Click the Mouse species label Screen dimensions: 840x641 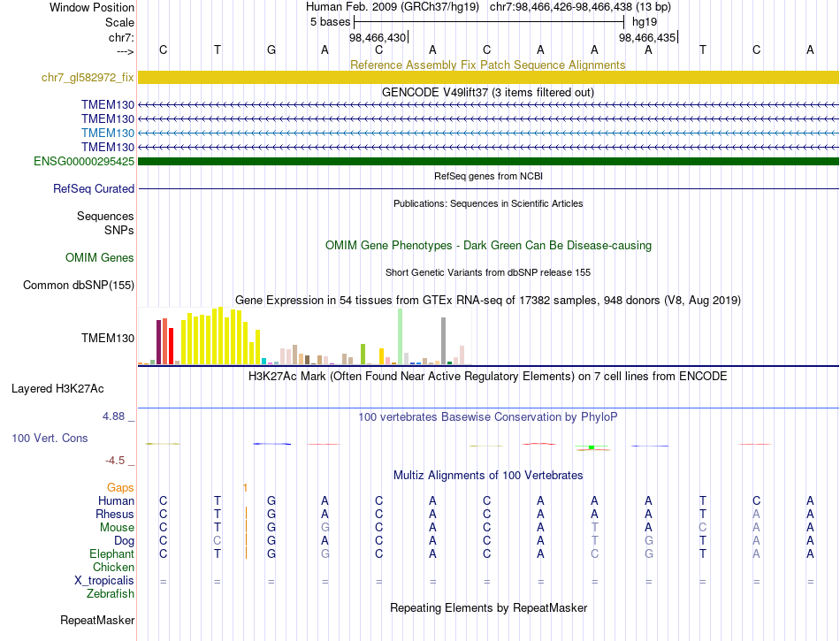pos(117,528)
